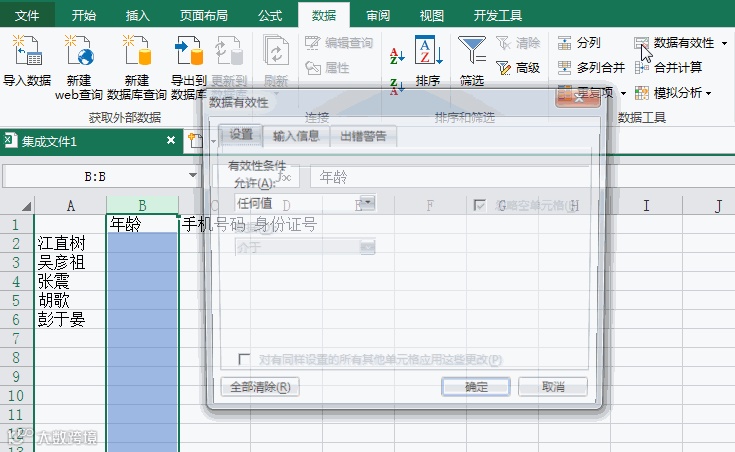This screenshot has height=452, width=735.
Task: Click connection Properties (属性)
Action: click(327, 68)
